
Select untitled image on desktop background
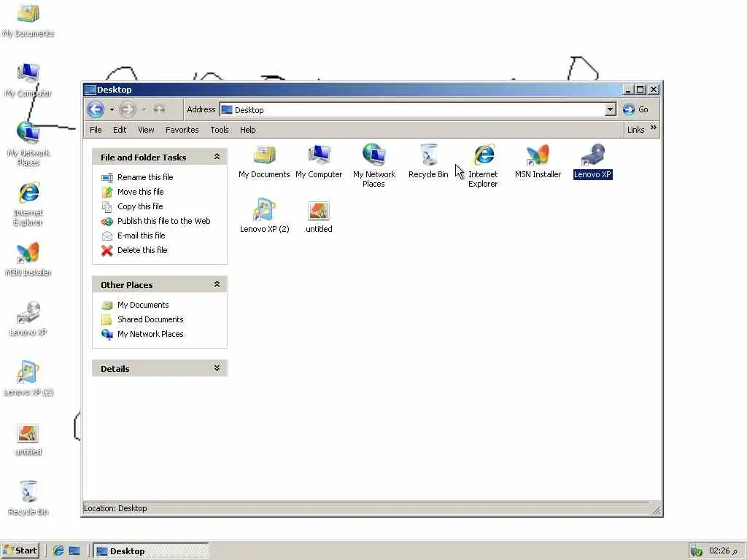click(28, 439)
